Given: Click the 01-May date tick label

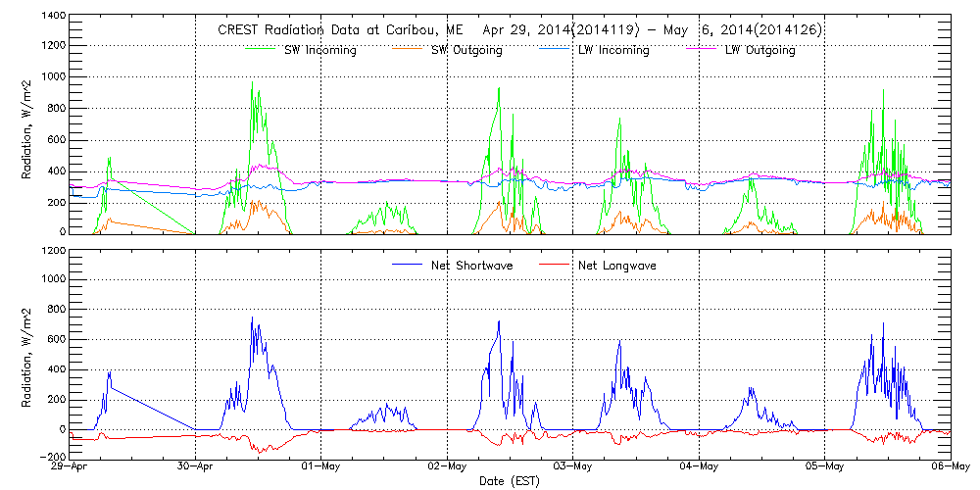Looking at the screenshot, I should [x=321, y=467].
